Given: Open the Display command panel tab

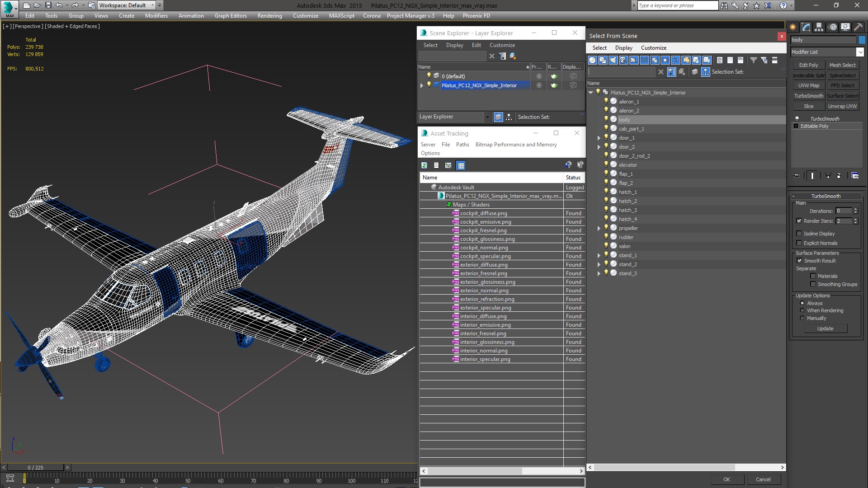Looking at the screenshot, I should pos(845,27).
